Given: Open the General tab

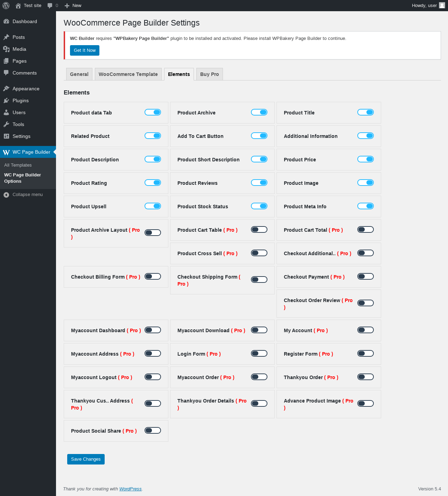Looking at the screenshot, I should pyautogui.click(x=79, y=74).
